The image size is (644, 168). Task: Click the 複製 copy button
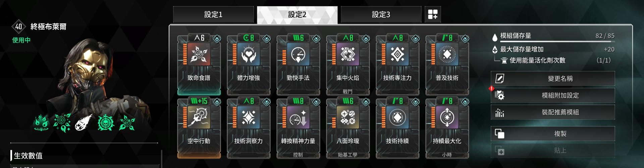click(x=553, y=134)
